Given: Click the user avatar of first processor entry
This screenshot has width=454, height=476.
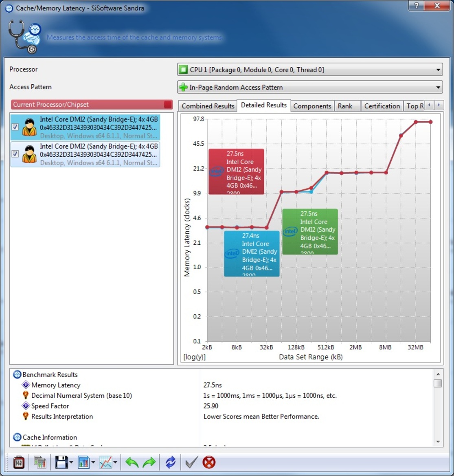Looking at the screenshot, I should (29, 127).
